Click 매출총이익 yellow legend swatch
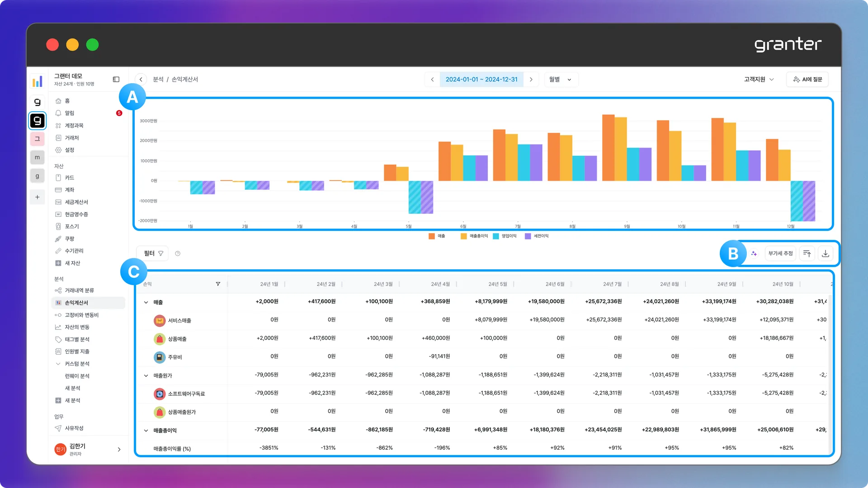Screen dimensions: 868x488 (x=464, y=236)
